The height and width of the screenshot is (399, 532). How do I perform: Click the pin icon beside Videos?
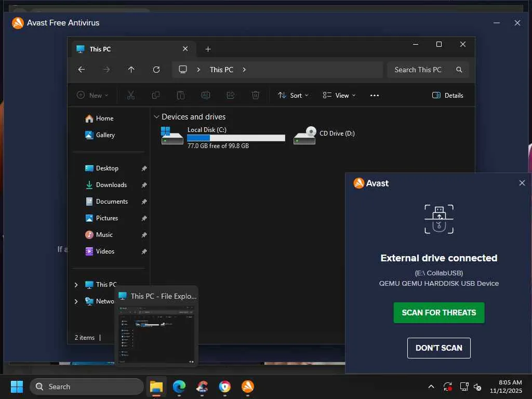pos(144,251)
